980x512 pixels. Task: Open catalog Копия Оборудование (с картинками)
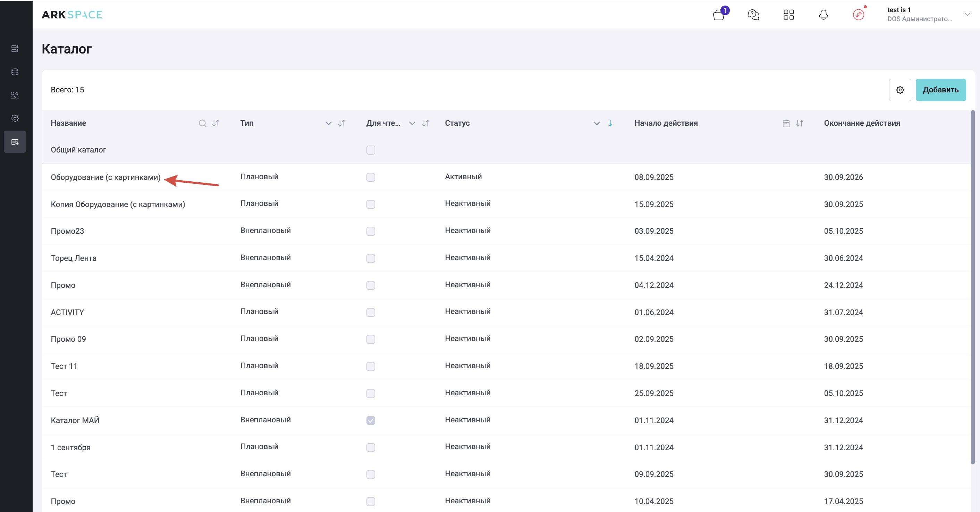118,205
